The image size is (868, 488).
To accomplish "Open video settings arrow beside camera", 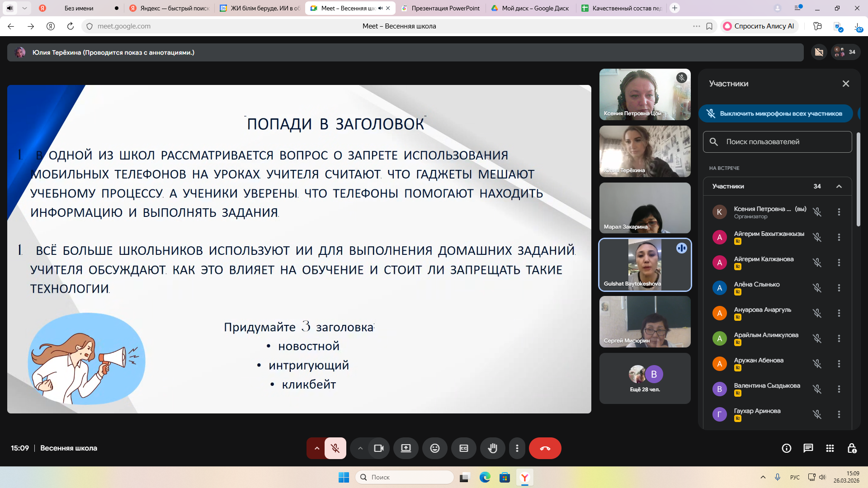I will (x=360, y=448).
